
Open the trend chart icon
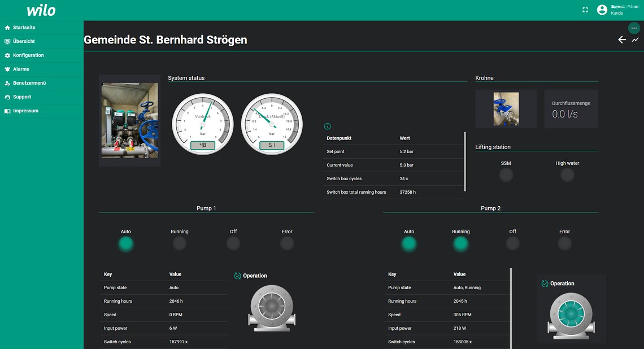[x=635, y=40]
